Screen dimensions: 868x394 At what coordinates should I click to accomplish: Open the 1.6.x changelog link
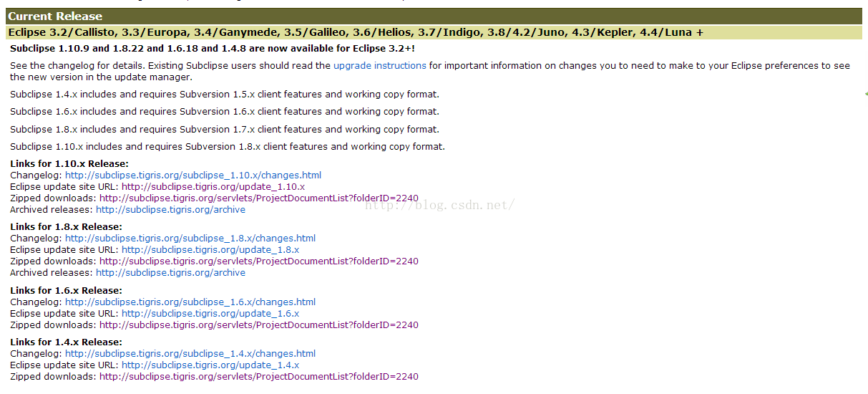(190, 302)
